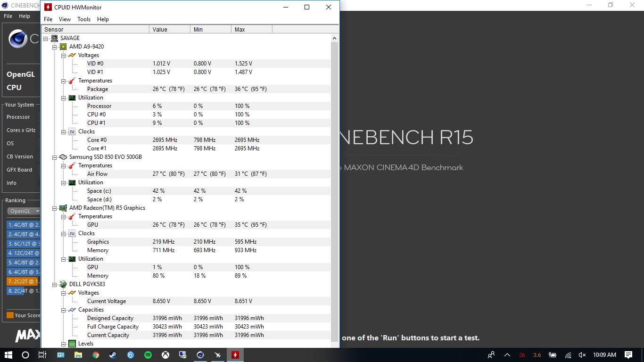Viewport: 644px width, 362px height.
Task: Open Task View on the taskbar
Action: (x=42, y=355)
